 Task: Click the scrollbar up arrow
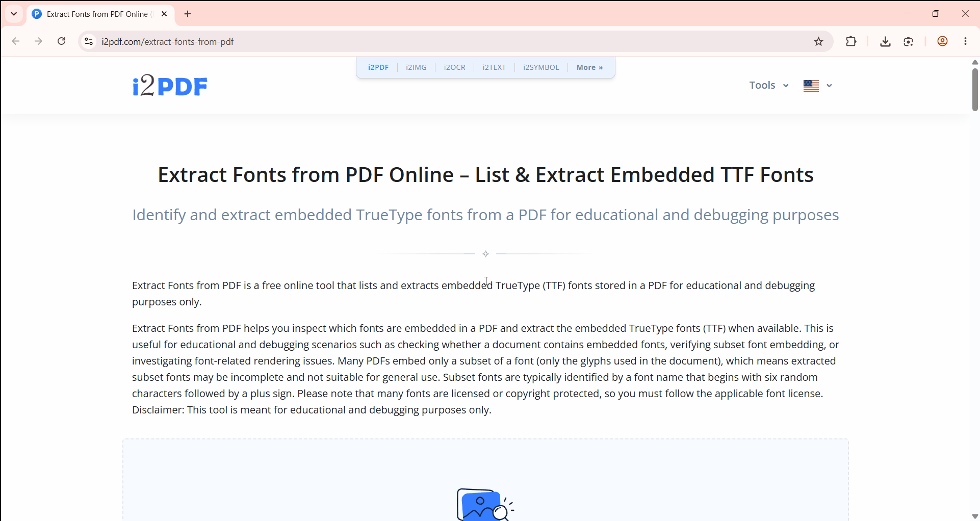(x=975, y=62)
